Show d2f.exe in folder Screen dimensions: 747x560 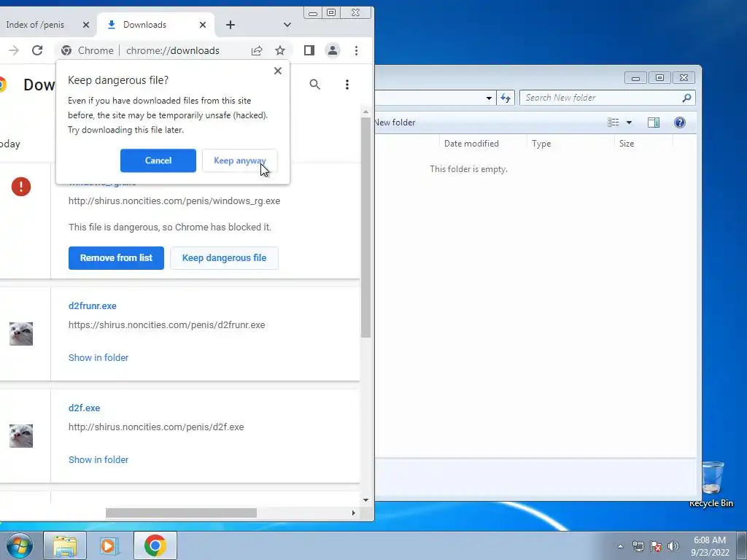coord(98,460)
